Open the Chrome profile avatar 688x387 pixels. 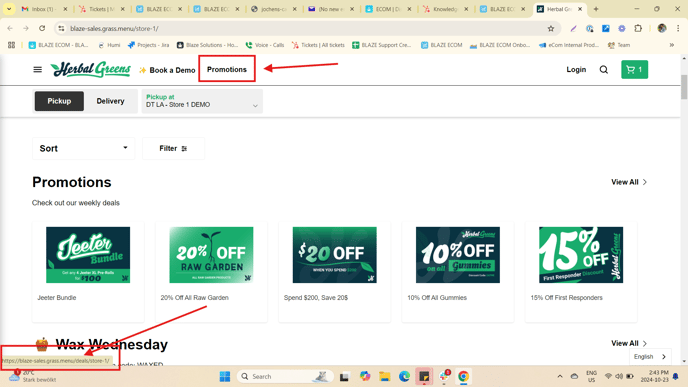coord(662,29)
